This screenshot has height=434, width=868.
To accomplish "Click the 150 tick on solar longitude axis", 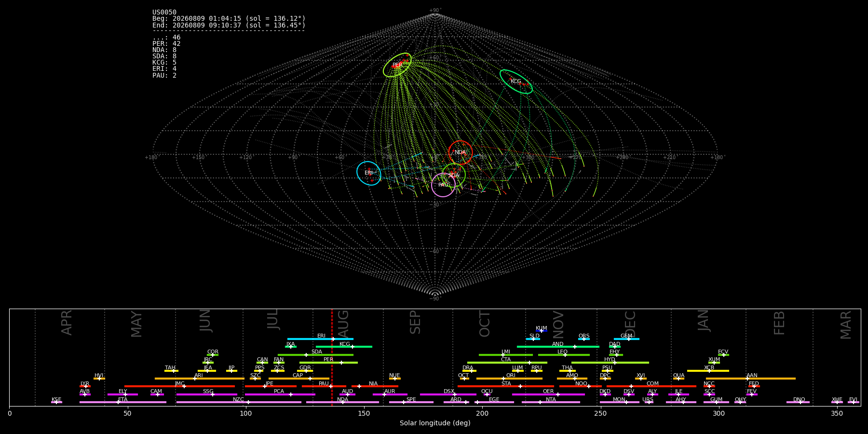I will tap(364, 413).
